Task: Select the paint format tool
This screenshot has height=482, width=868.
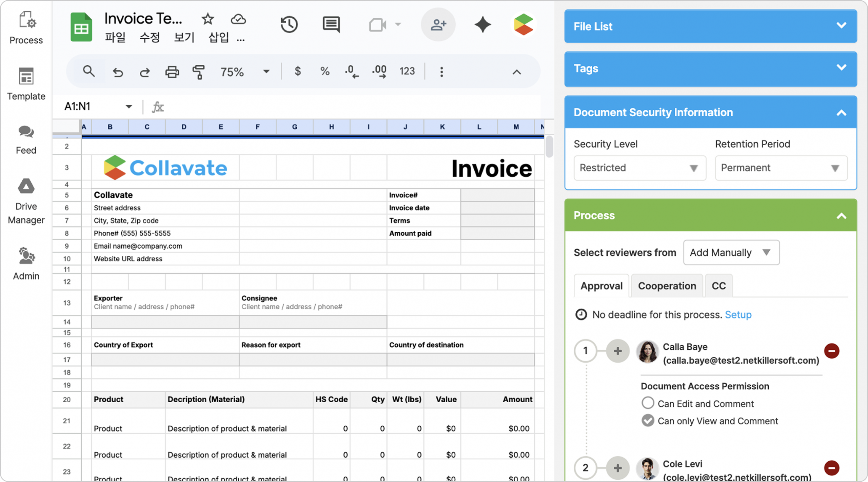Action: pos(199,72)
